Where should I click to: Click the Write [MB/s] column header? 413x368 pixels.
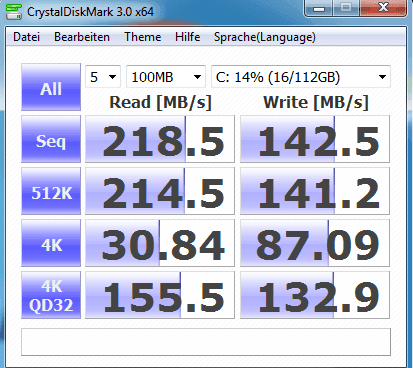(316, 102)
